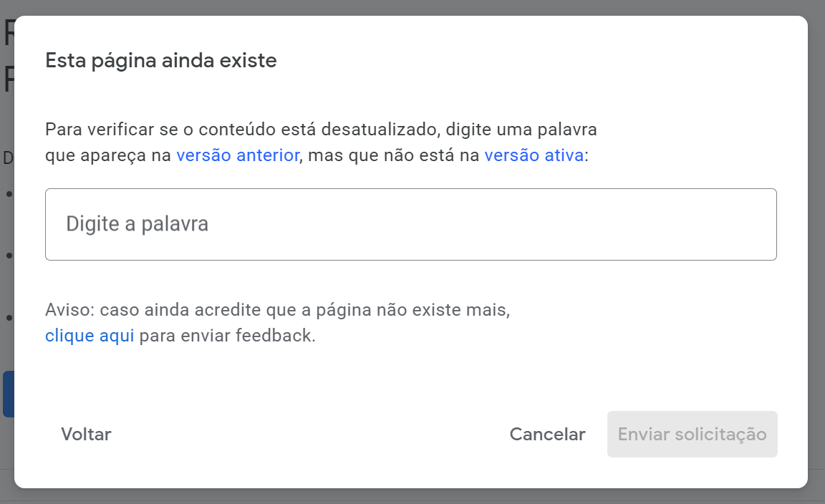
Task: Dismiss the dialog with Cancelar
Action: (x=547, y=435)
